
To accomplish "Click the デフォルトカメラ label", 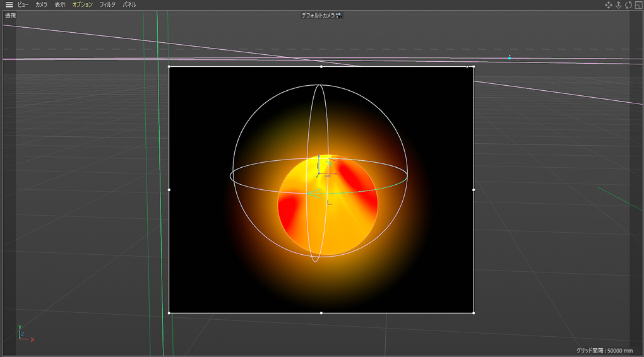I will 318,16.
